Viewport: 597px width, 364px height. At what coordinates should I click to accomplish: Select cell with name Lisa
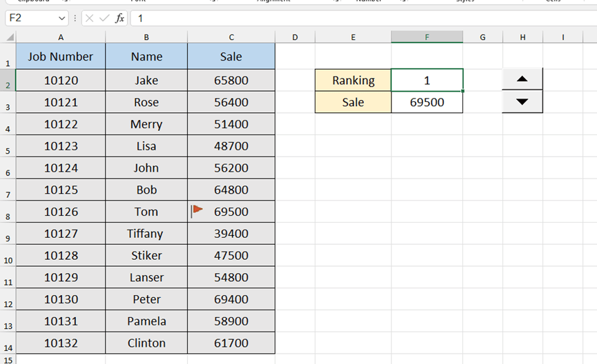coord(146,146)
